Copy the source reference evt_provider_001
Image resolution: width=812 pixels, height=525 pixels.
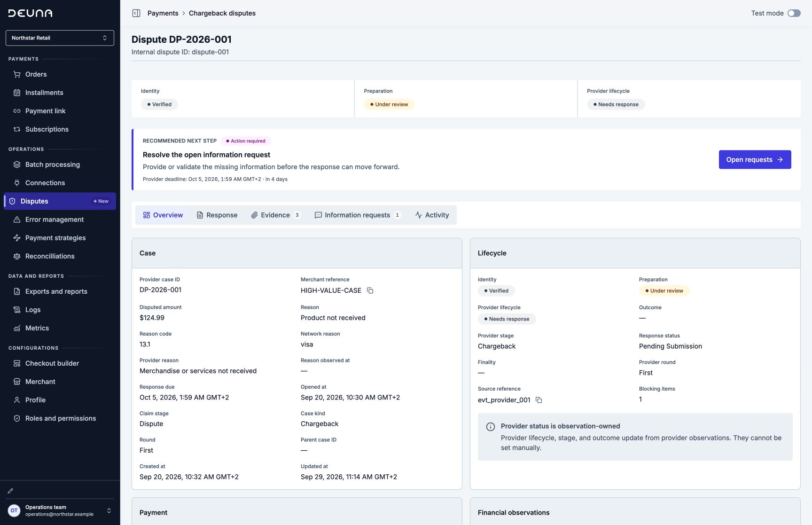tap(539, 400)
